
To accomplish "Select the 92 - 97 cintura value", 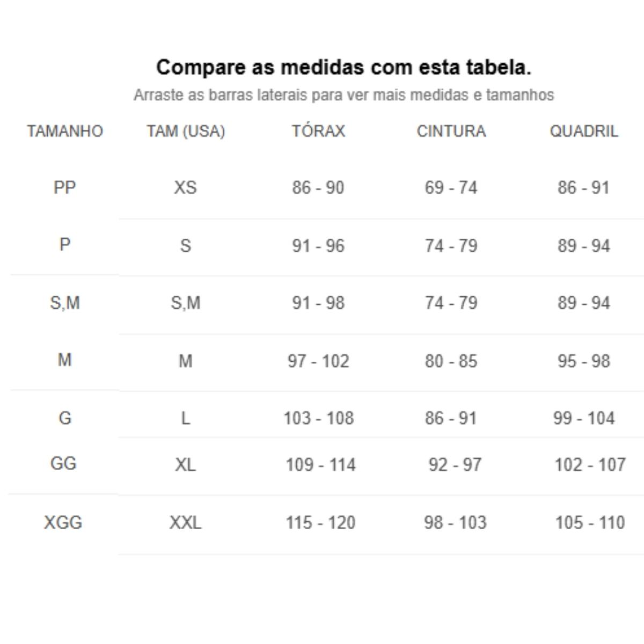I will (x=455, y=464).
